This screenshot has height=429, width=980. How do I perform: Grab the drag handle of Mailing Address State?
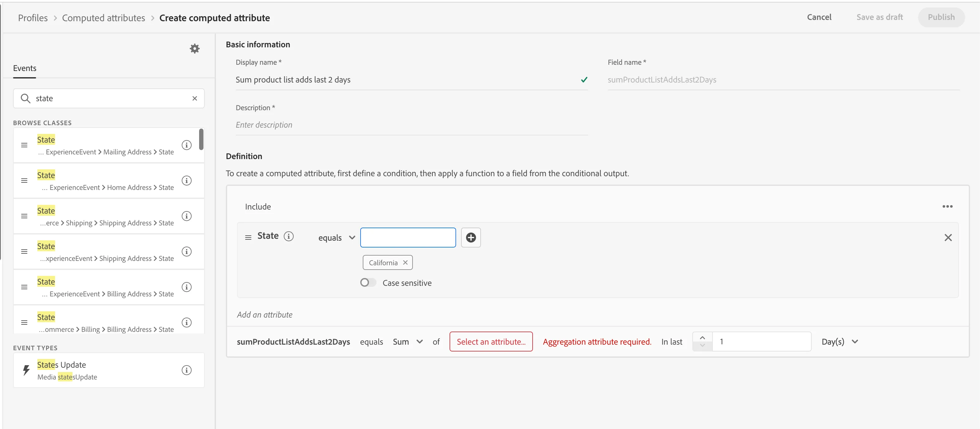click(24, 145)
